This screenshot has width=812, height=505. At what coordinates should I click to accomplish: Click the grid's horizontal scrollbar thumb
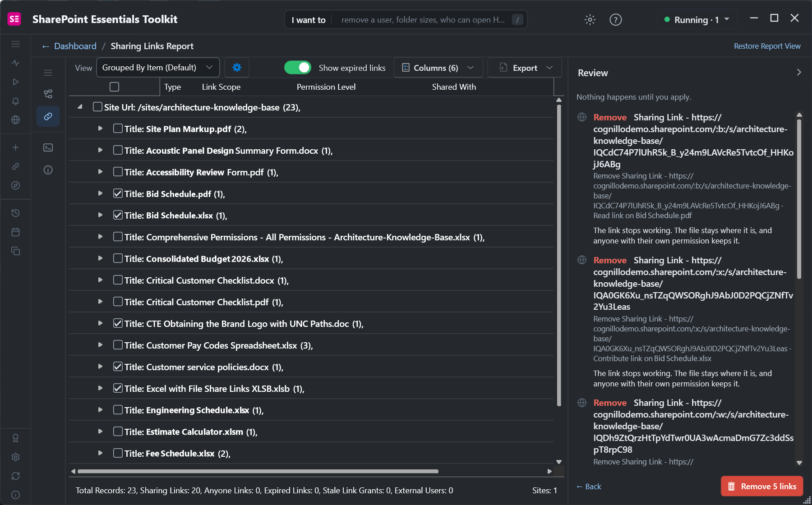[x=258, y=472]
